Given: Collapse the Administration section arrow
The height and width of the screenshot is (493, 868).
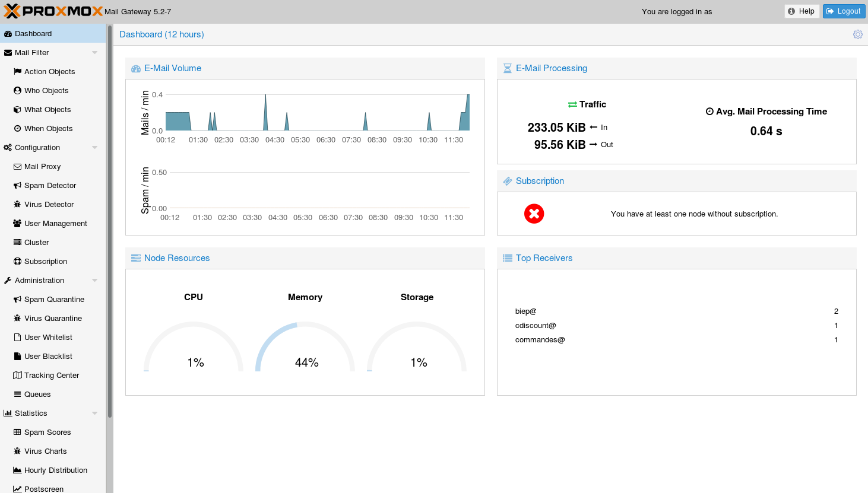Looking at the screenshot, I should click(x=94, y=281).
